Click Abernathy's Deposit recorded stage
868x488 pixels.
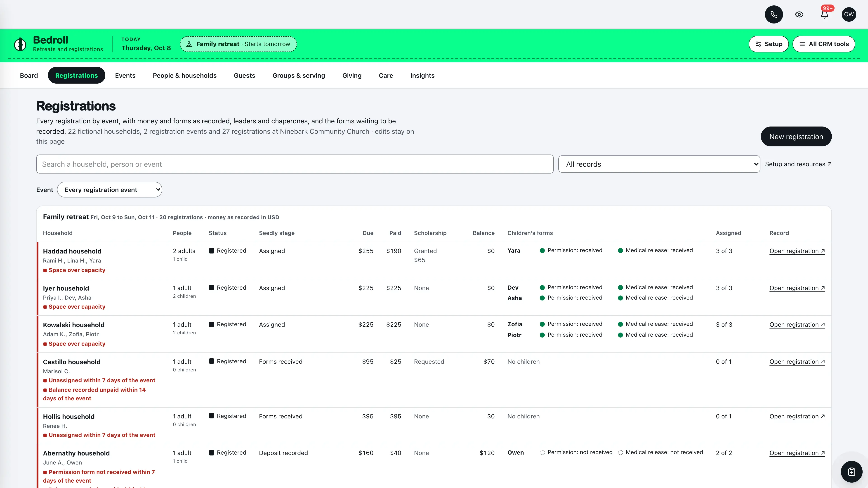[x=283, y=453]
